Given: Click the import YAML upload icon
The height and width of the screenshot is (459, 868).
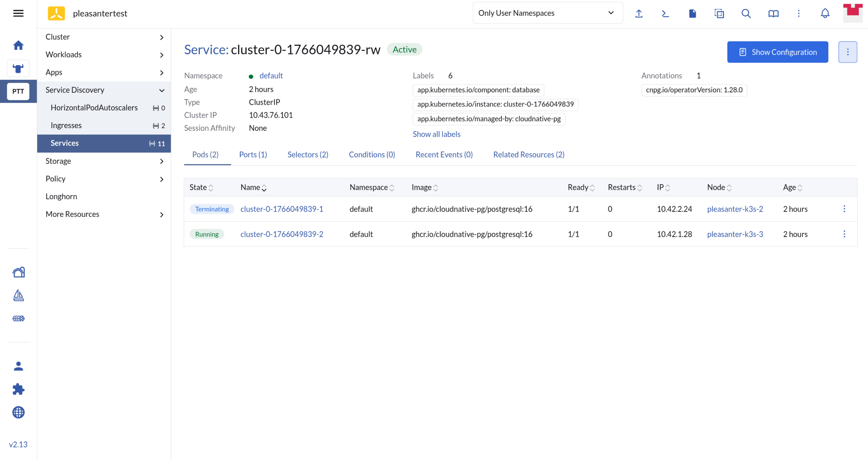Looking at the screenshot, I should tap(639, 14).
